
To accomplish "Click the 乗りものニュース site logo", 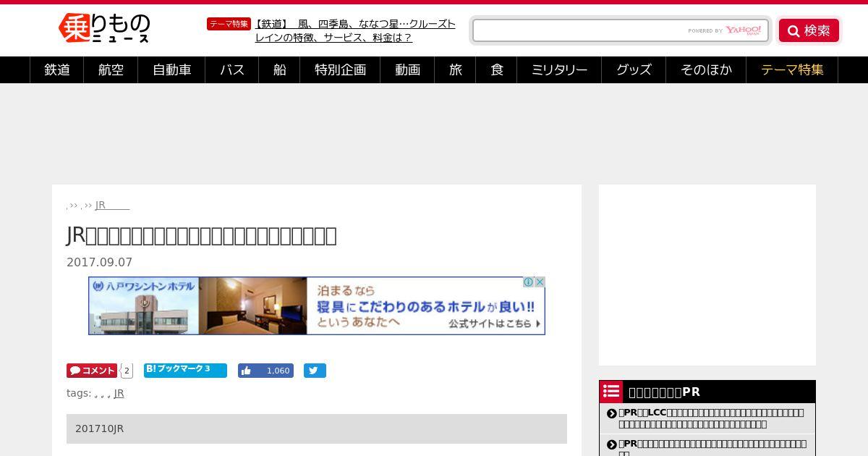I will tap(104, 28).
